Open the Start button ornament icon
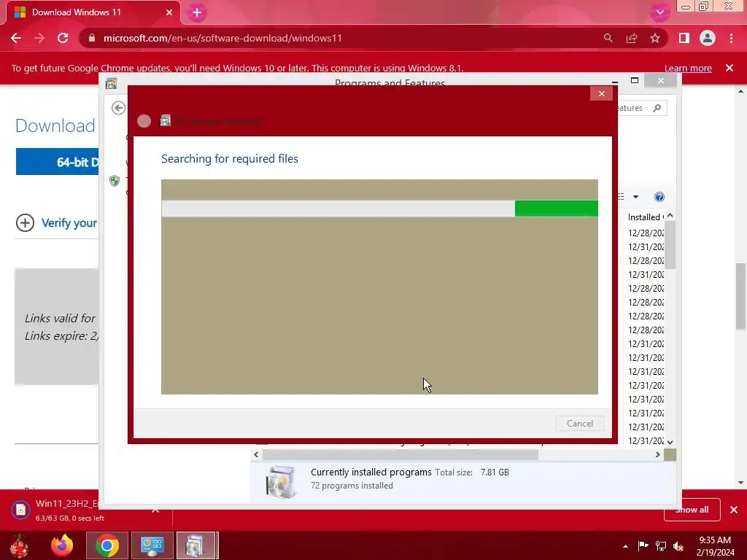The height and width of the screenshot is (560, 747). tap(19, 545)
